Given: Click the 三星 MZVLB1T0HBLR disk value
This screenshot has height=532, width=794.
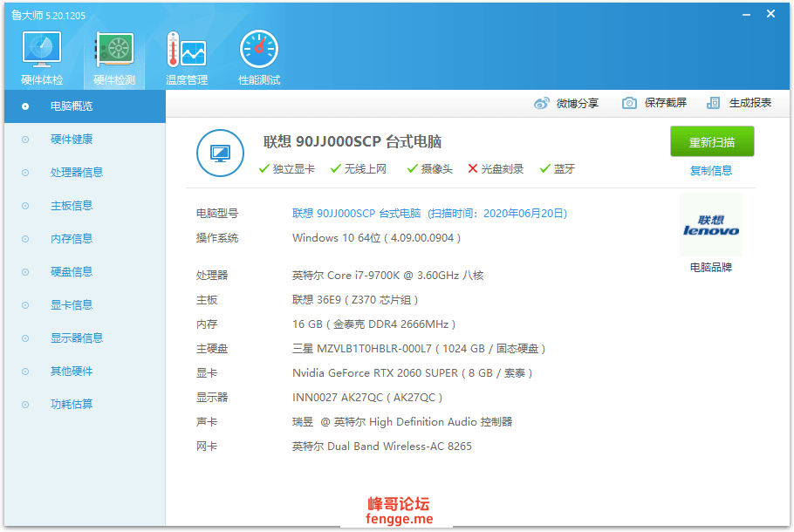Looking at the screenshot, I should (419, 349).
